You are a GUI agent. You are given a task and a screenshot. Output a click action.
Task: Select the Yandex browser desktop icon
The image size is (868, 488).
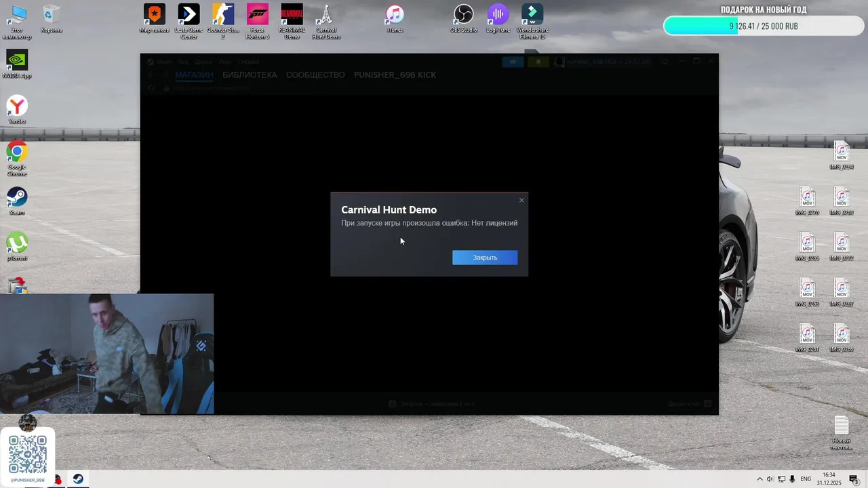tap(17, 110)
